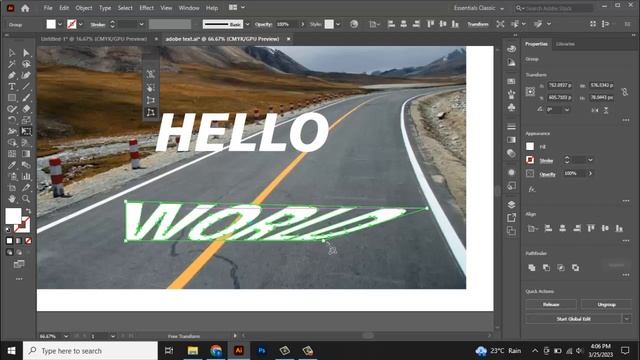Screen dimensions: 640x360
Task: Choose Free Distort in the floating widget
Action: point(151,112)
